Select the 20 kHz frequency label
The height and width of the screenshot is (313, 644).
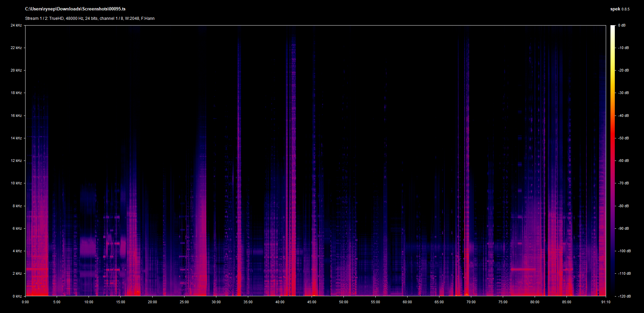coord(16,71)
